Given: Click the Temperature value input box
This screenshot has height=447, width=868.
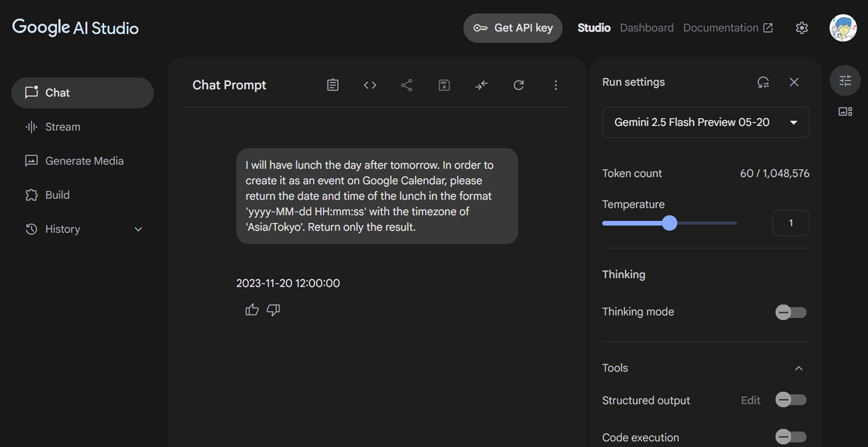Looking at the screenshot, I should [791, 223].
